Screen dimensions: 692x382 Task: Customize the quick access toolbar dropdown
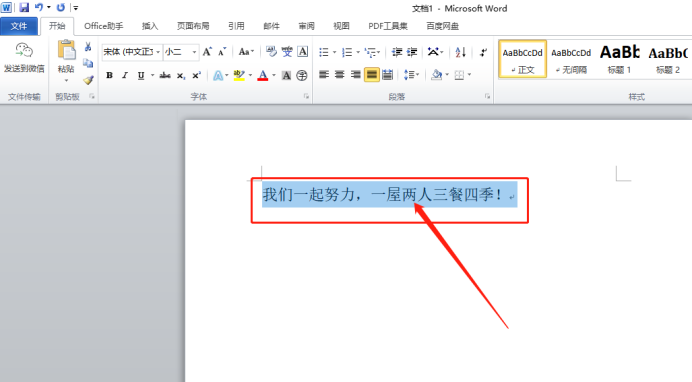tap(75, 7)
